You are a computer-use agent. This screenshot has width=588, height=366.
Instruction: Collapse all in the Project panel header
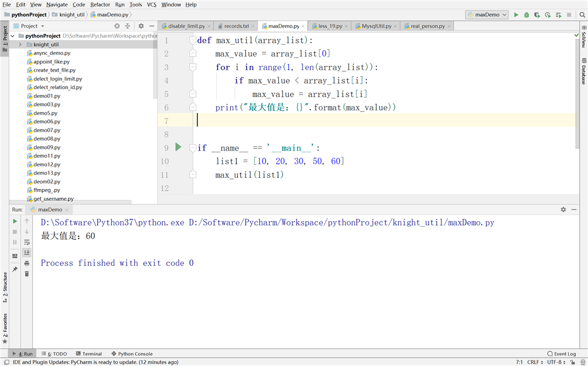tap(127, 26)
